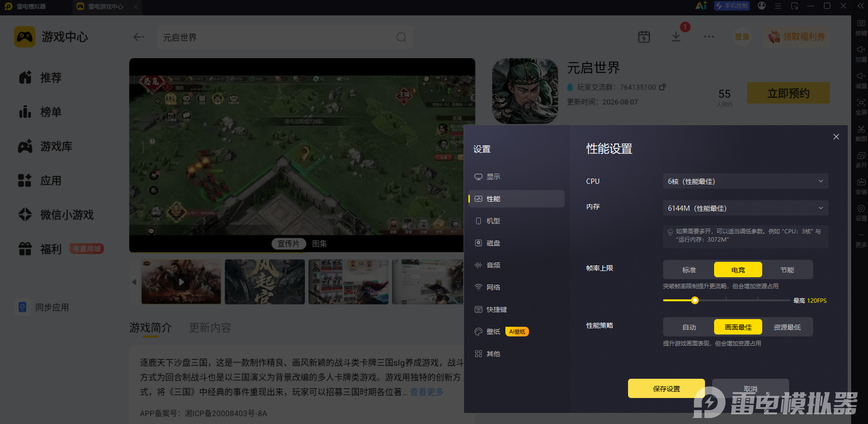
Task: Click the 登录 login button
Action: click(x=742, y=37)
